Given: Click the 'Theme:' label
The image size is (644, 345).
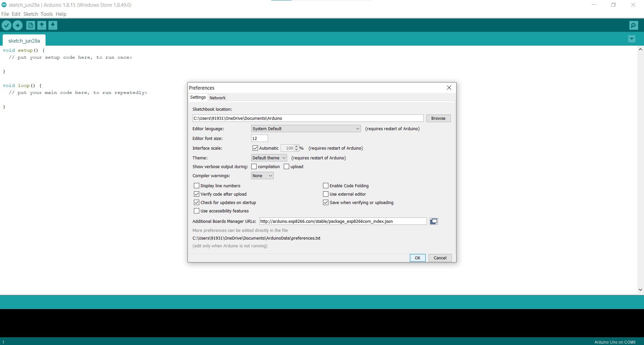Looking at the screenshot, I should pos(200,158).
